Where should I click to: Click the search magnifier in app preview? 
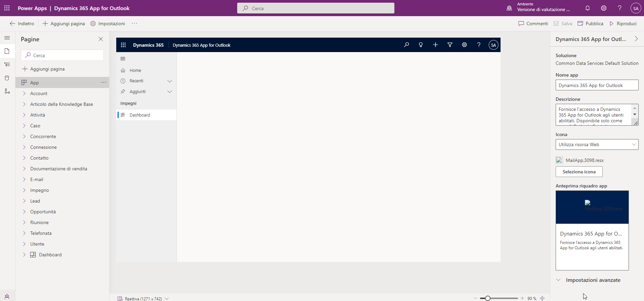click(406, 45)
